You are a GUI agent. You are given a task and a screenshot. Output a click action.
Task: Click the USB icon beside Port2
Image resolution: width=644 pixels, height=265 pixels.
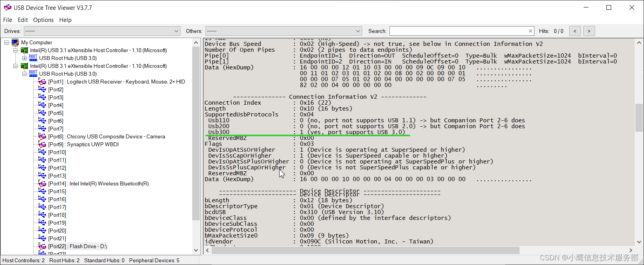click(x=42, y=89)
